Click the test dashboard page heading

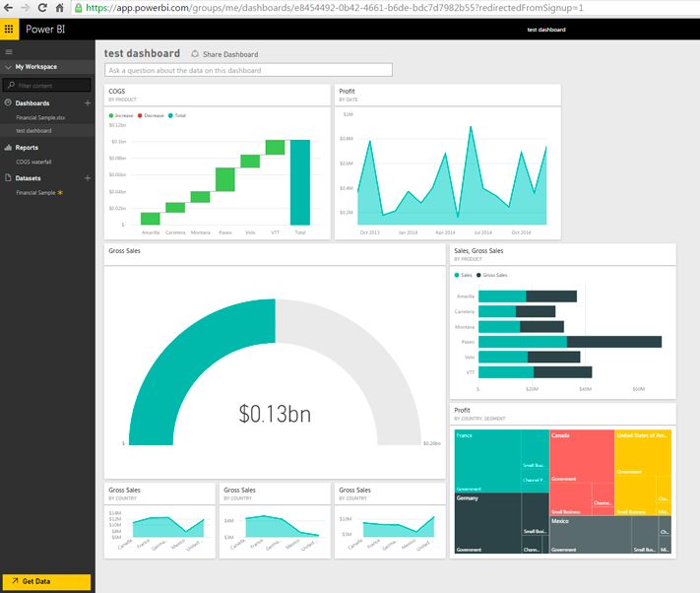tap(142, 53)
